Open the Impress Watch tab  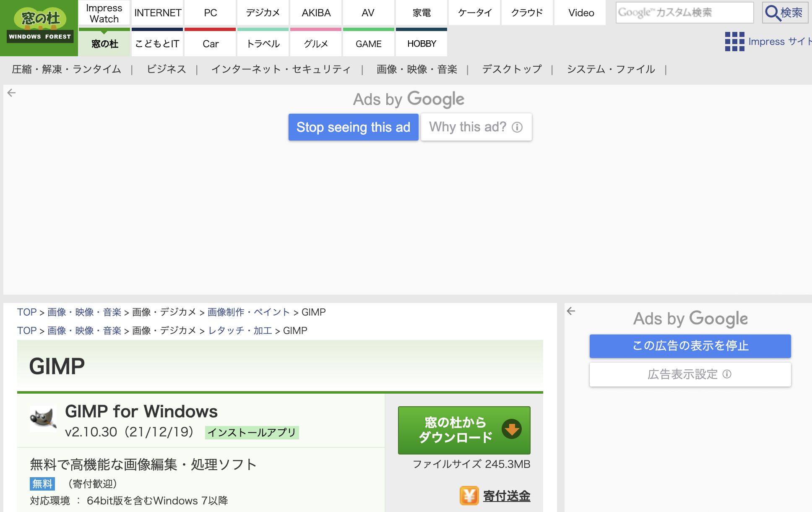tap(104, 13)
